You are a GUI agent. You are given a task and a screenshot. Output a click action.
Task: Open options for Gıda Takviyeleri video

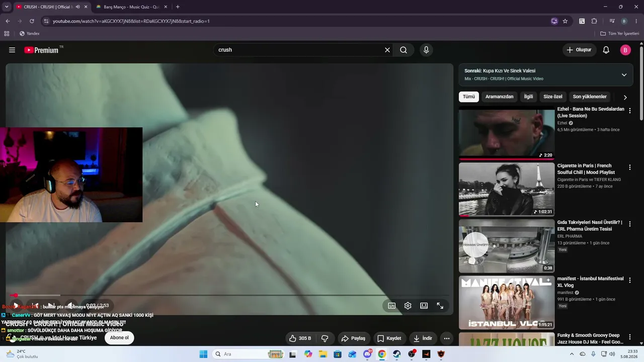coord(629,224)
